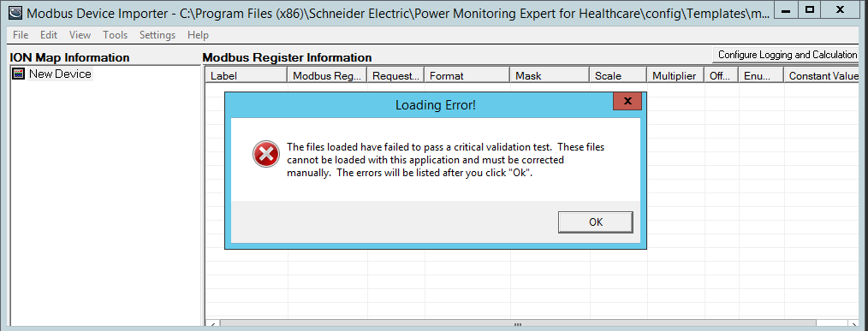Screen dimensions: 868x331
Task: Click the Mask column header
Action: (550, 76)
